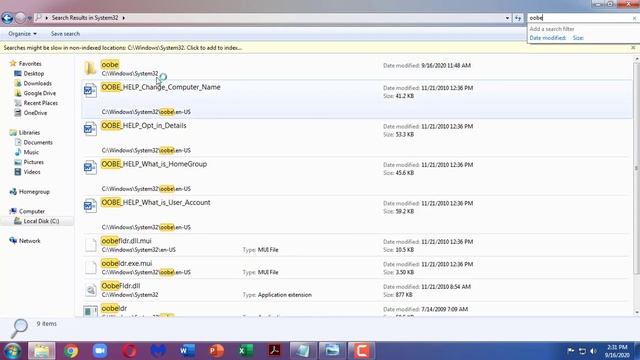Open Windows Start menu

point(12,351)
